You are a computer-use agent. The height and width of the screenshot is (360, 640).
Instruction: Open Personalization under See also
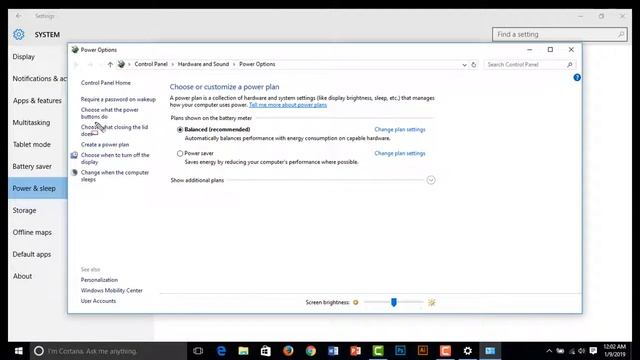[x=99, y=280]
